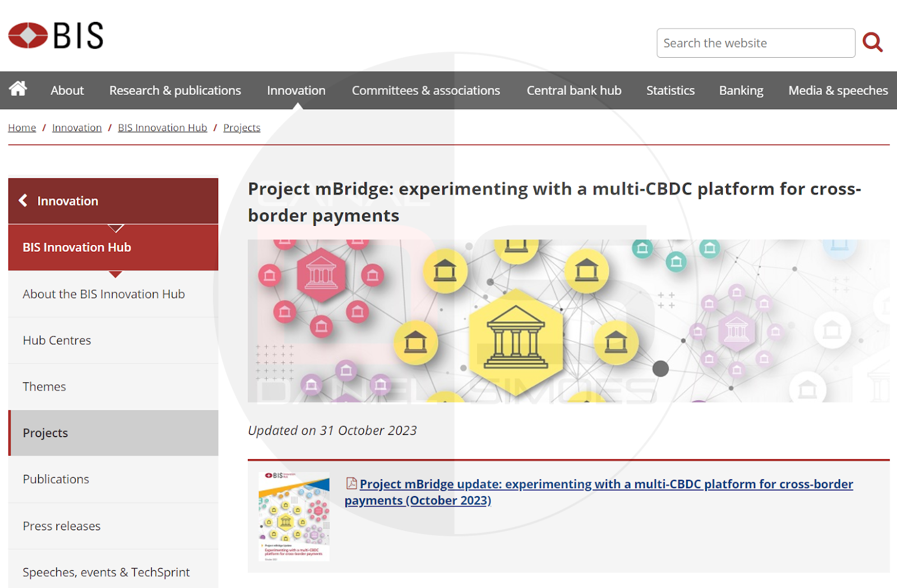
Task: Open the Media & speeches menu
Action: pos(838,90)
